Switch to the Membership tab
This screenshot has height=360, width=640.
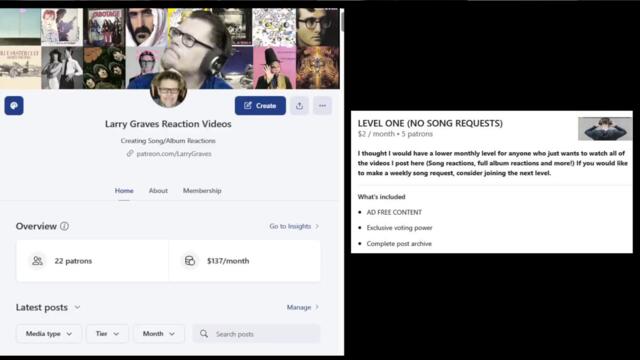tap(202, 191)
